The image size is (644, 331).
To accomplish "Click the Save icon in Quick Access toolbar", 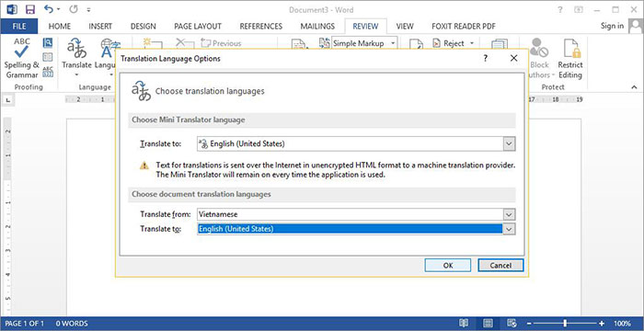I will [30, 10].
